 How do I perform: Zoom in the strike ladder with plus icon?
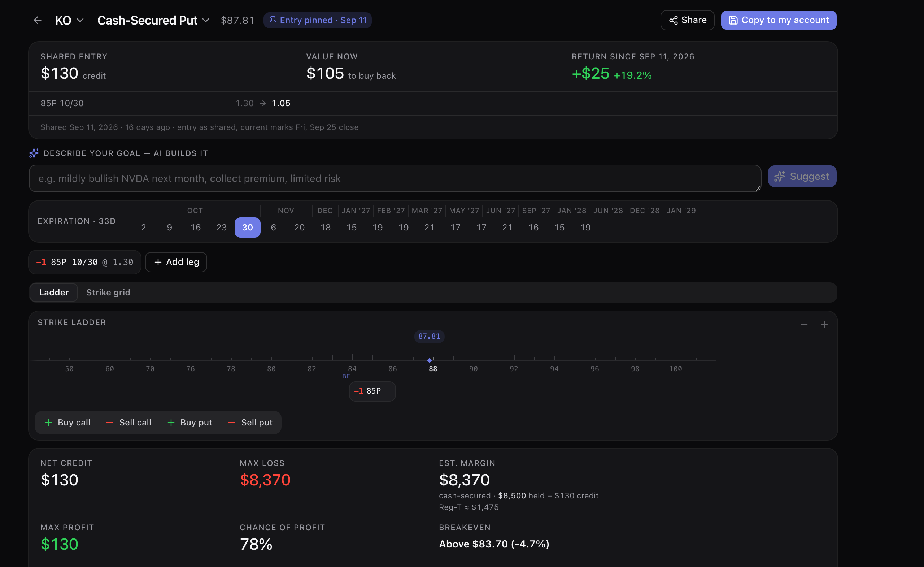pyautogui.click(x=824, y=325)
